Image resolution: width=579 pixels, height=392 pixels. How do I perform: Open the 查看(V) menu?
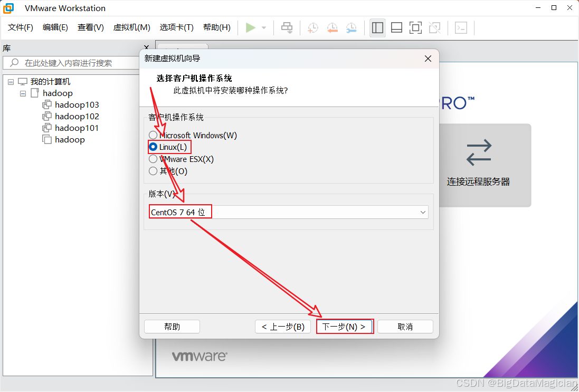(90, 27)
